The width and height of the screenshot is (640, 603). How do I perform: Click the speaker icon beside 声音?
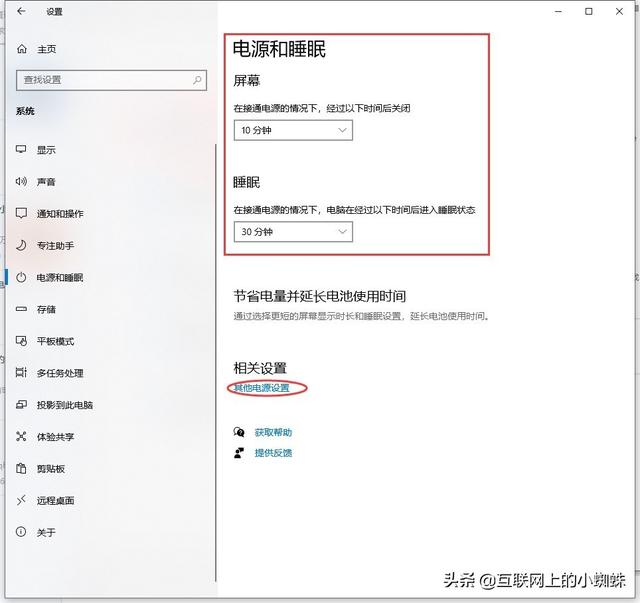(21, 181)
